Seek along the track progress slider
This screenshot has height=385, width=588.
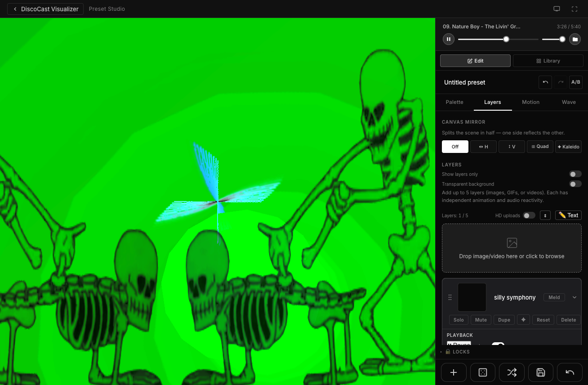point(498,39)
